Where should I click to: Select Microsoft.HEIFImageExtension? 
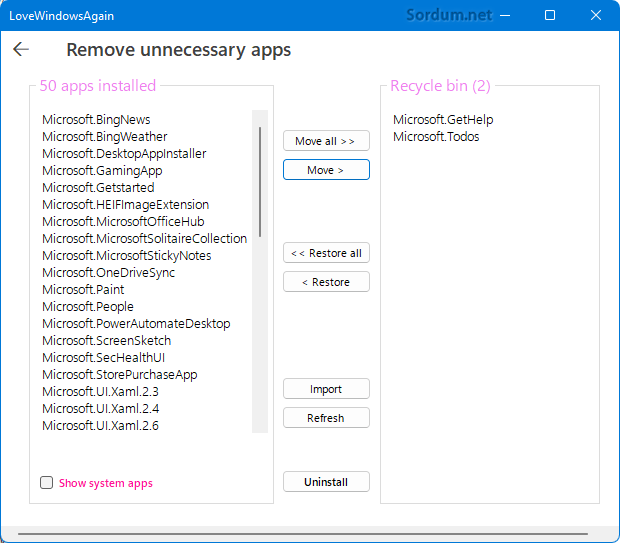(x=125, y=204)
